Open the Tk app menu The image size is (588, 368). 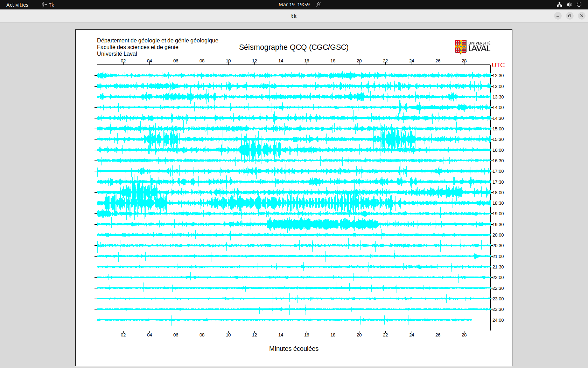pyautogui.click(x=51, y=5)
